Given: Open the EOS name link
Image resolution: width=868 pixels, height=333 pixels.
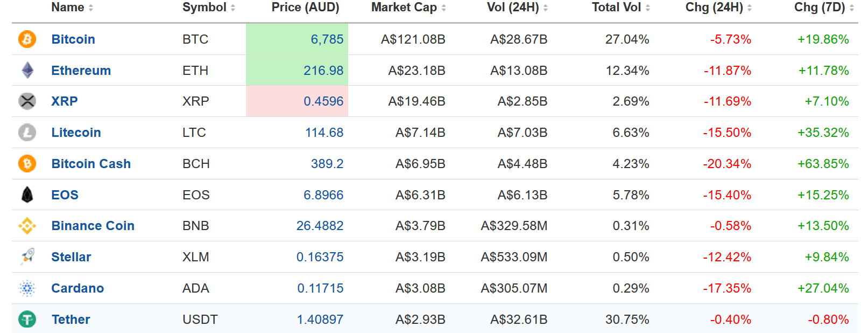Looking at the screenshot, I should [x=65, y=195].
